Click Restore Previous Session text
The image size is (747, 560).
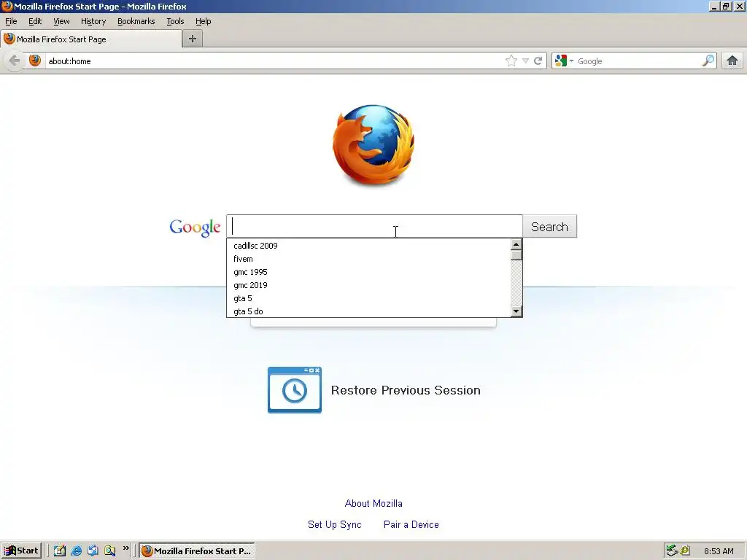[x=406, y=391]
